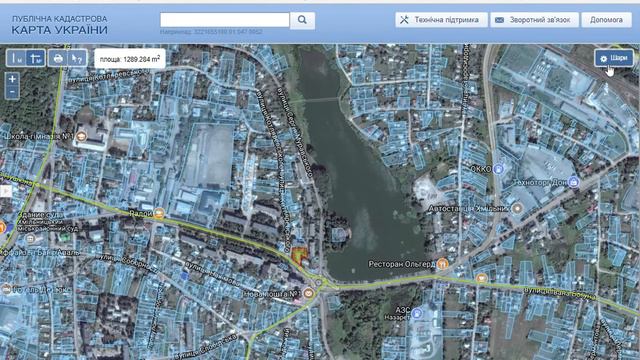Open Зворотний зв'язок feedback
The height and width of the screenshot is (360, 640).
[534, 20]
